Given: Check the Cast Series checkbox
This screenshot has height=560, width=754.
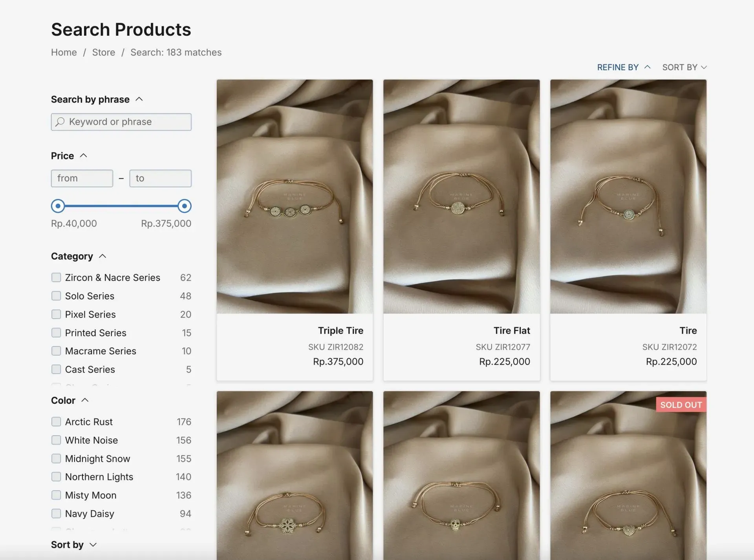Looking at the screenshot, I should tap(56, 369).
